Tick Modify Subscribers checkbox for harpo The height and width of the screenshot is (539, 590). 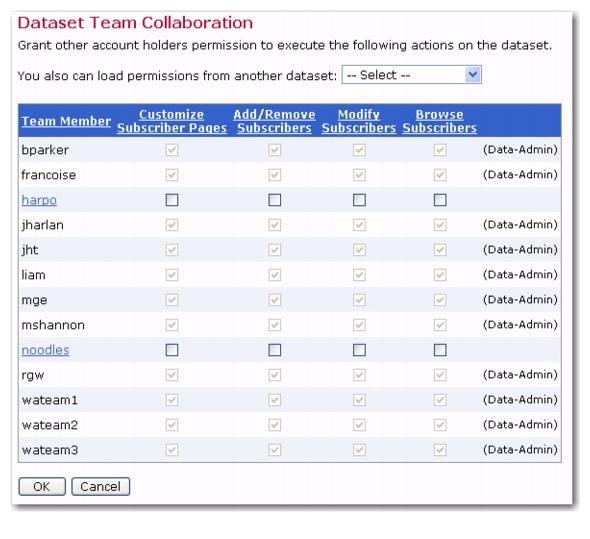[x=359, y=200]
